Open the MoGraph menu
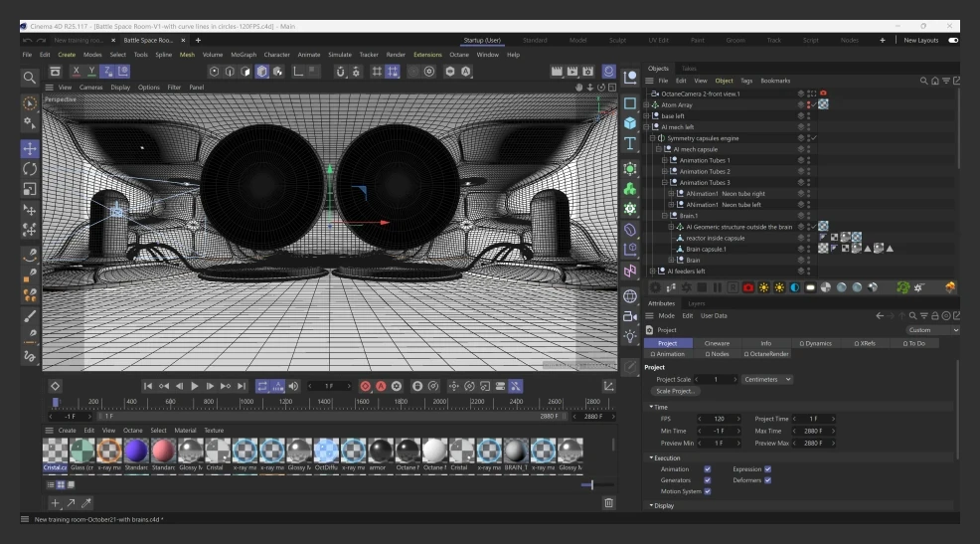Screen dimensions: 980x544 [243, 55]
